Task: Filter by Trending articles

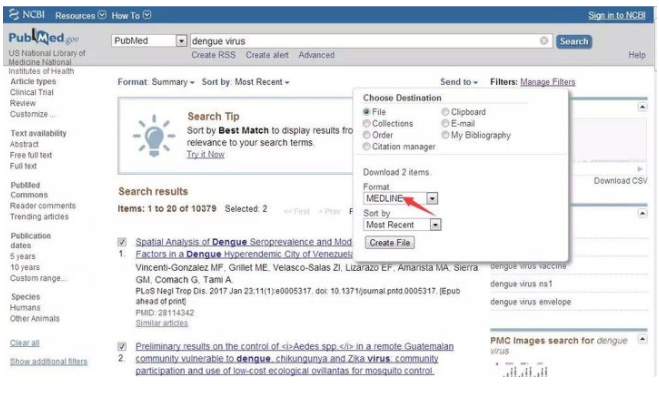Action: point(40,217)
